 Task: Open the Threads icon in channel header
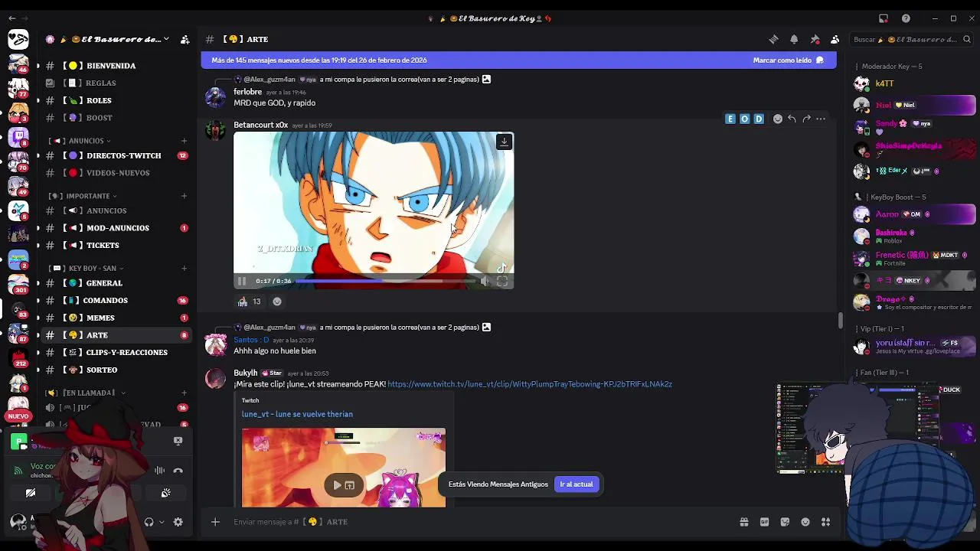point(773,39)
